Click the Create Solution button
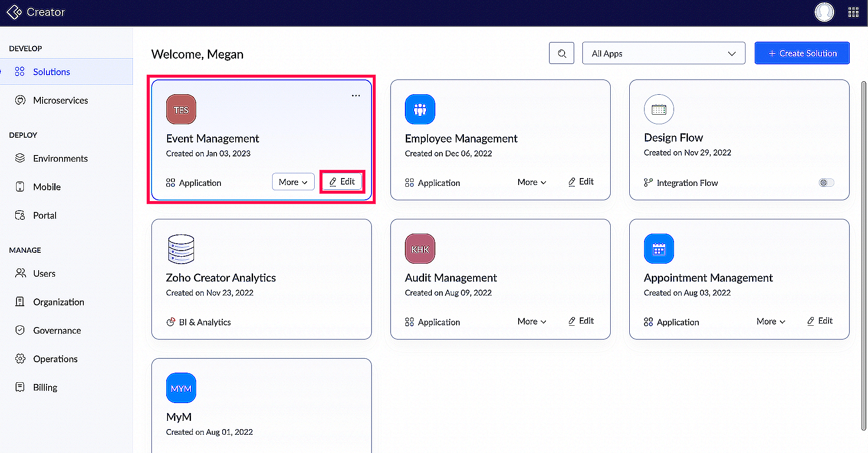This screenshot has width=868, height=453. pos(802,53)
